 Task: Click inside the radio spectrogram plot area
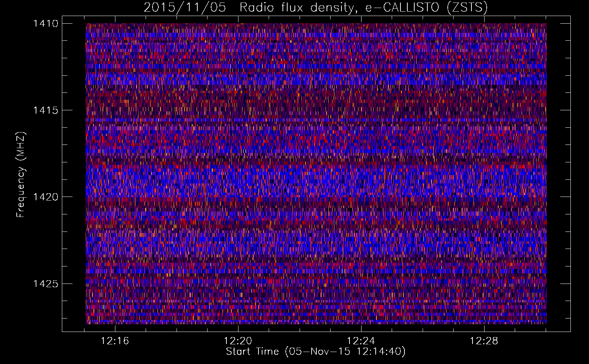(x=316, y=174)
